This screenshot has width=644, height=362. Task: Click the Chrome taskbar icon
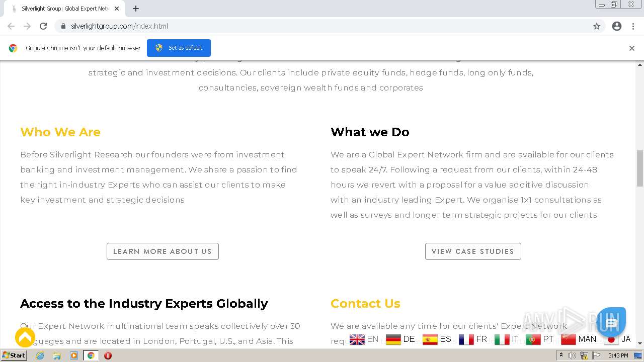(91, 355)
